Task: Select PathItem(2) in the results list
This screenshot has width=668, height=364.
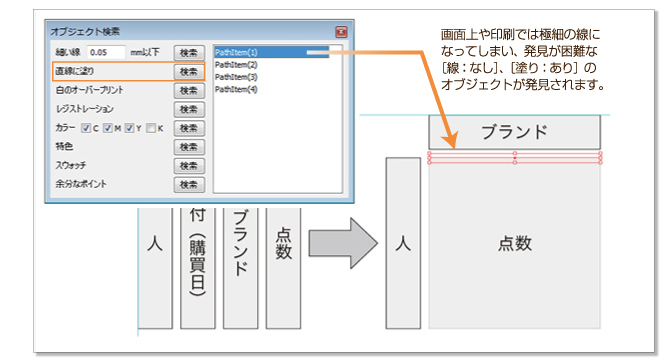Action: 236,65
